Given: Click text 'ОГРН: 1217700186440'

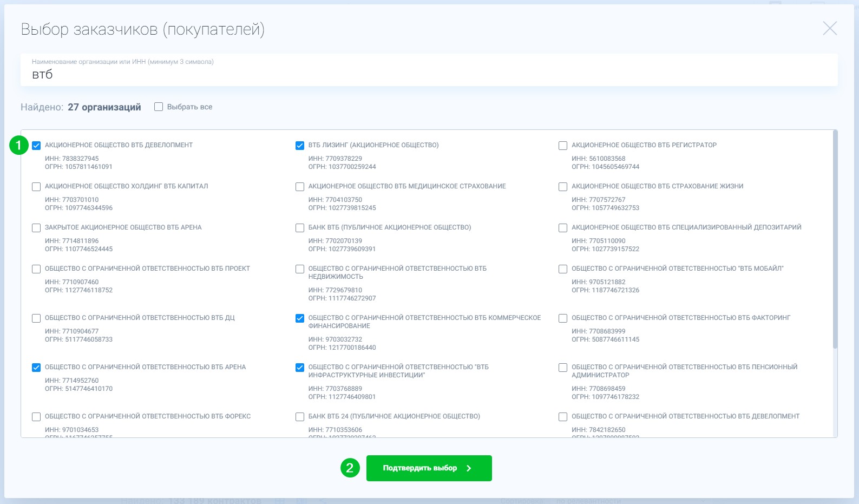Looking at the screenshot, I should pos(342,348).
